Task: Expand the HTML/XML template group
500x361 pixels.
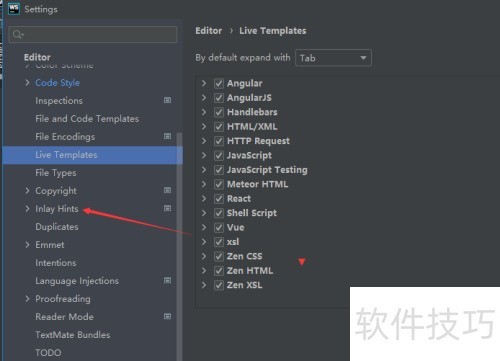Action: coord(204,127)
